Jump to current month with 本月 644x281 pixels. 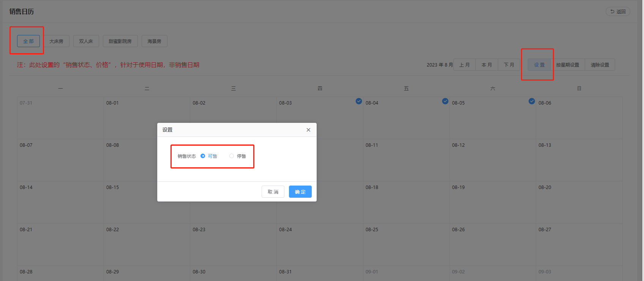coord(486,65)
